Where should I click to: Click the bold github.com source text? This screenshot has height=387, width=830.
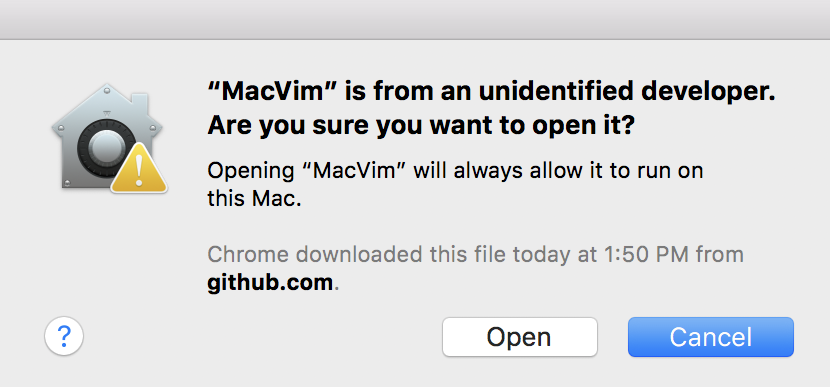(x=269, y=283)
